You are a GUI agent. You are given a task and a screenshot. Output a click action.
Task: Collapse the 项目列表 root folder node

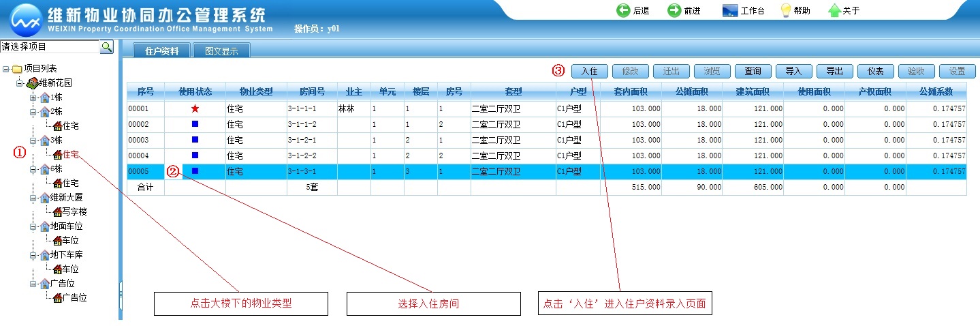[6, 69]
